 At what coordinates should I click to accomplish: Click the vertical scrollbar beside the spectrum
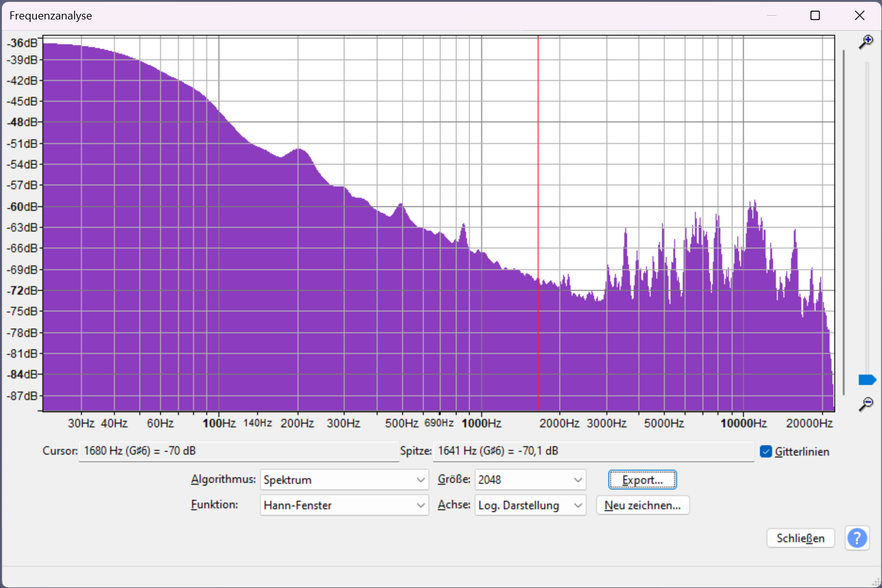[x=844, y=220]
